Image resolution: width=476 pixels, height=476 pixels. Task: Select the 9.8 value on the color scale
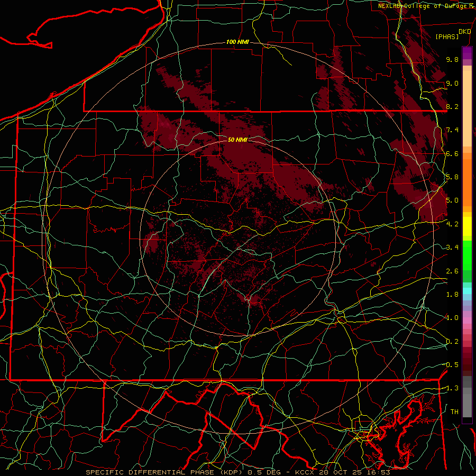point(452,59)
